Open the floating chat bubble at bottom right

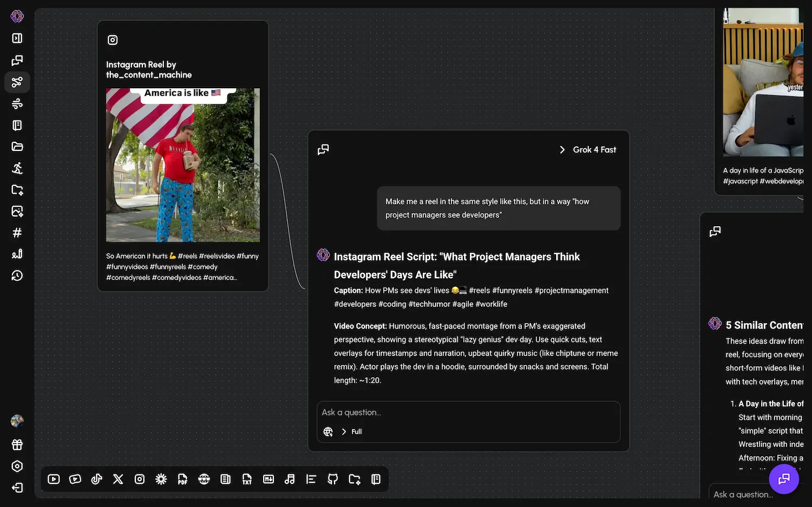pos(784,479)
